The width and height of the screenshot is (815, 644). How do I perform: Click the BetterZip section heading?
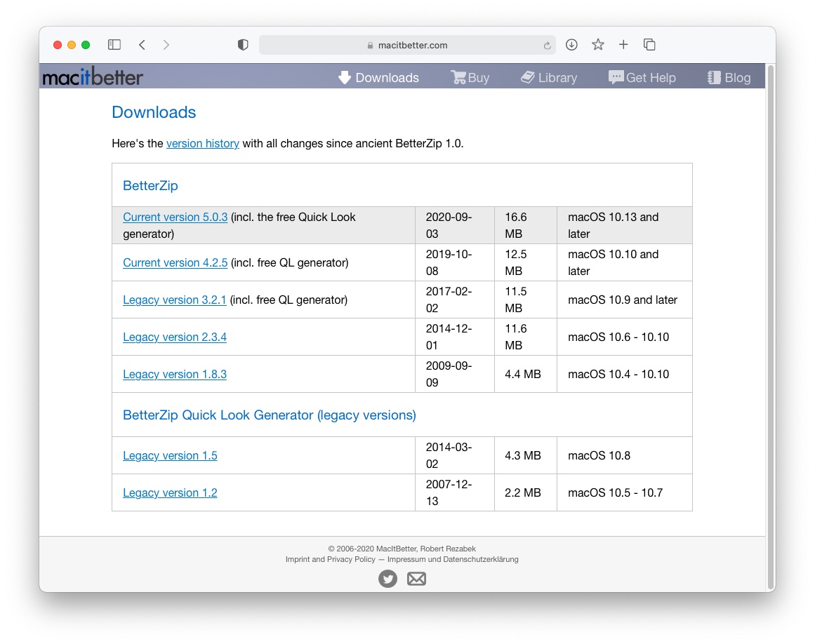click(150, 185)
